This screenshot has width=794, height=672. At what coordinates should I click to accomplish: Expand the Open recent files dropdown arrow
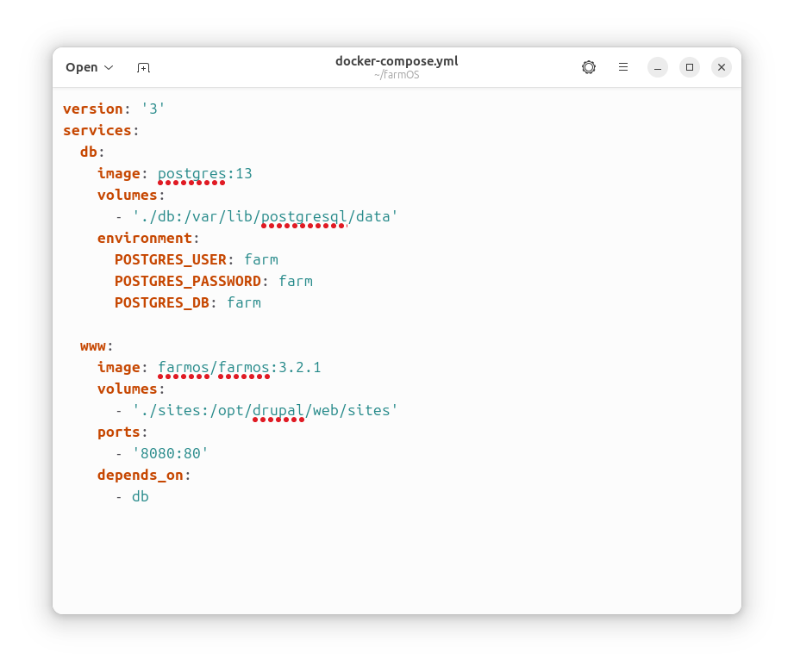109,67
